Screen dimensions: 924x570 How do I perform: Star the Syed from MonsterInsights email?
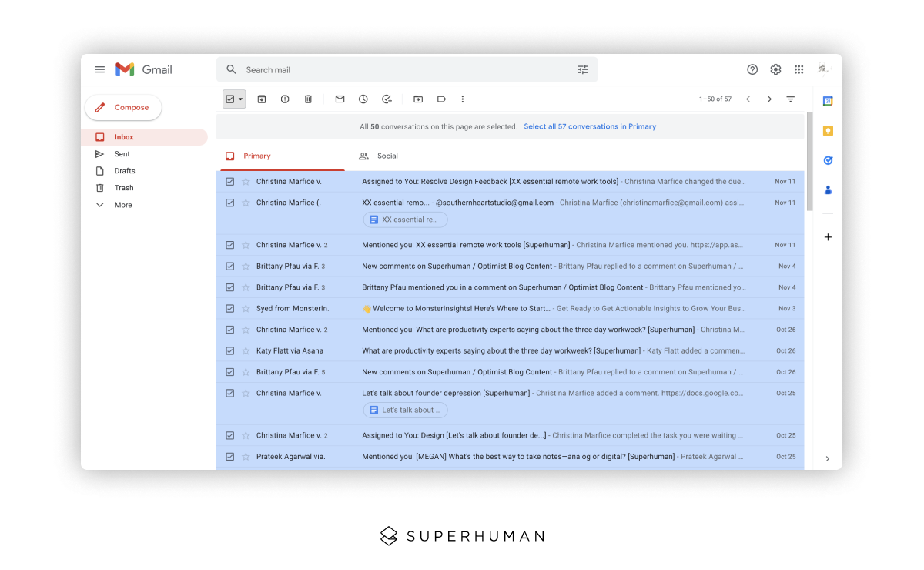[246, 308]
